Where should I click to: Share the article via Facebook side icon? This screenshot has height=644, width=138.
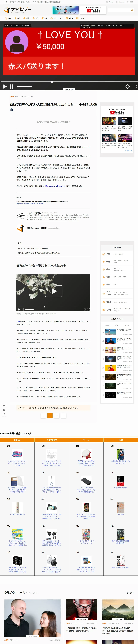(4, 410)
